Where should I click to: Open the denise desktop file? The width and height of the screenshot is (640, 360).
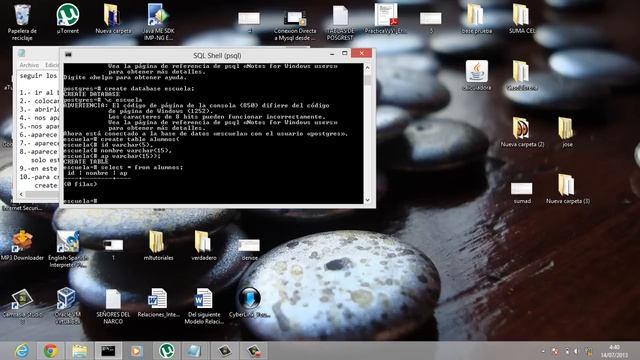(x=249, y=249)
